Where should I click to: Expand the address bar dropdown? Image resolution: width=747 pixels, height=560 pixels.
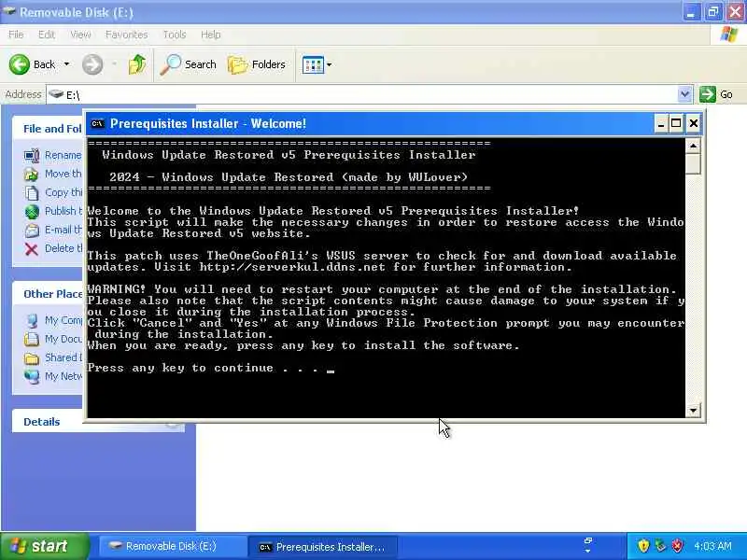(x=684, y=95)
